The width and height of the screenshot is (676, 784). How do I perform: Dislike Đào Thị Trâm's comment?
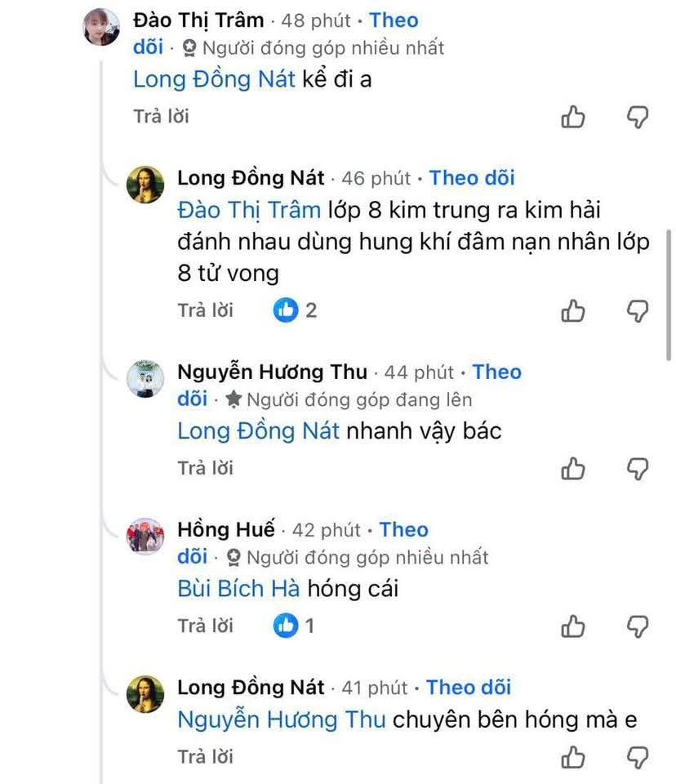point(637,118)
